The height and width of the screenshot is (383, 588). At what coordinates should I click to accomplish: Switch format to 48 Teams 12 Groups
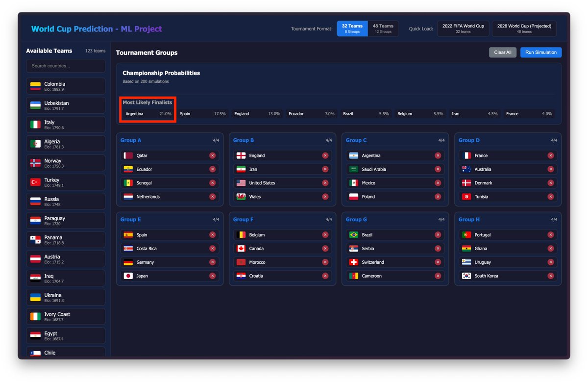tap(383, 28)
